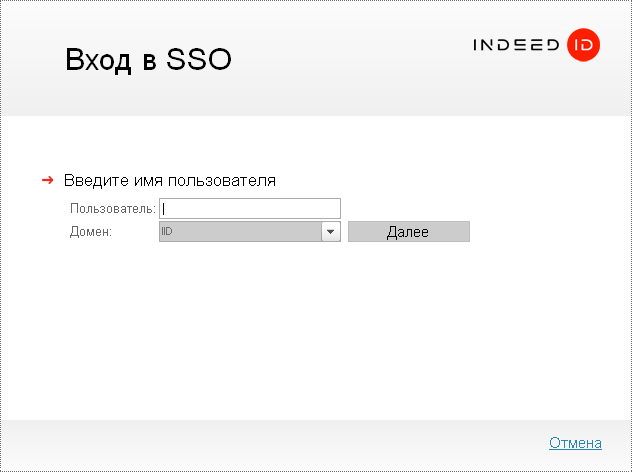Select the Введите имя пользователя heading
The height and width of the screenshot is (472, 632).
click(170, 181)
